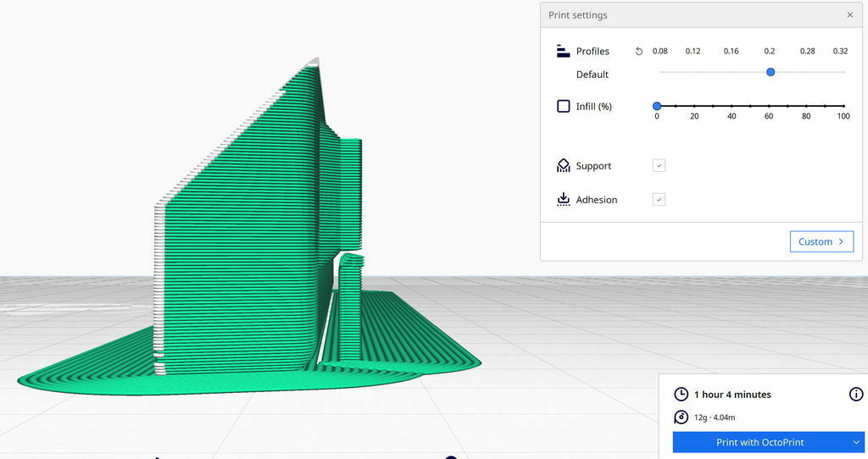
Task: Toggle the Support checkbox
Action: point(659,165)
